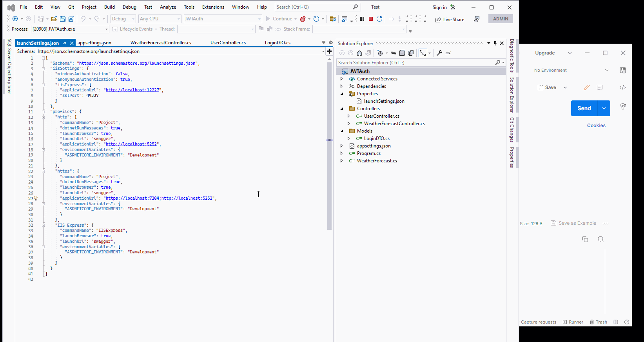Collapse the iisSettings code fold
The image size is (644, 342).
coord(43,69)
